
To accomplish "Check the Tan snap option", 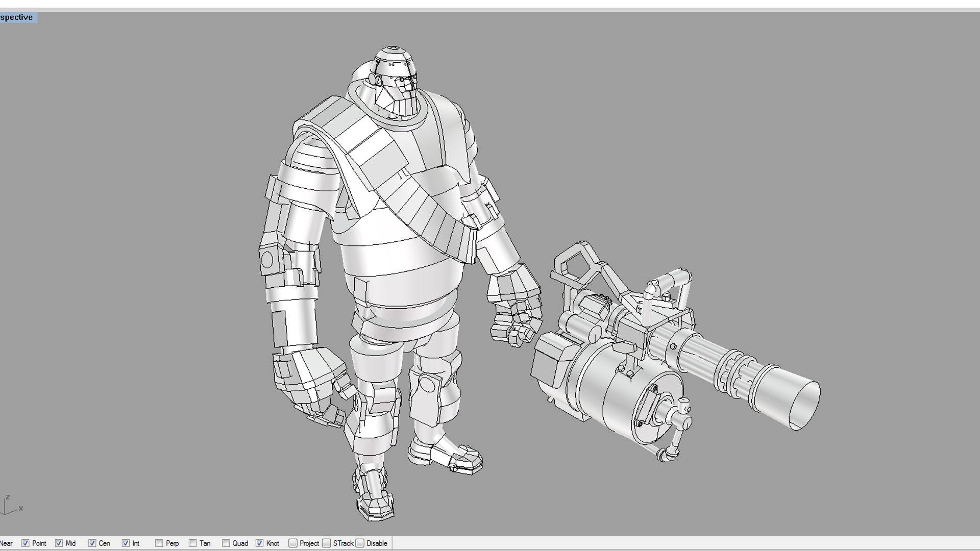I will (x=192, y=543).
